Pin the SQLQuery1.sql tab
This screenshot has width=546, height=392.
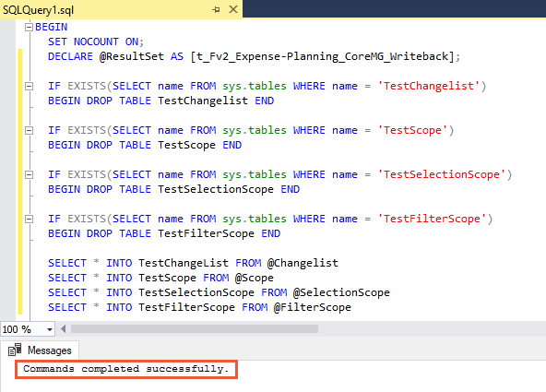point(216,10)
